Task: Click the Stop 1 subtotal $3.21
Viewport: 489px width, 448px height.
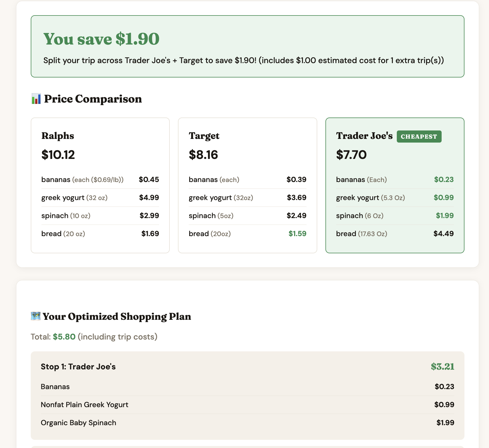Action: (x=442, y=367)
